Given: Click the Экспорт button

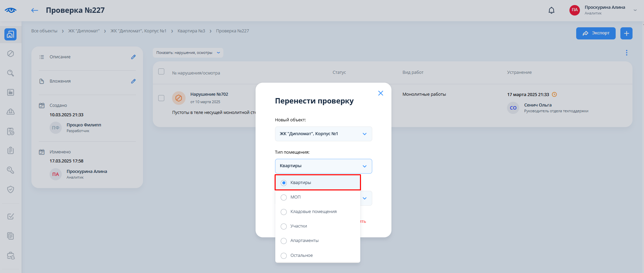Looking at the screenshot, I should tap(595, 33).
